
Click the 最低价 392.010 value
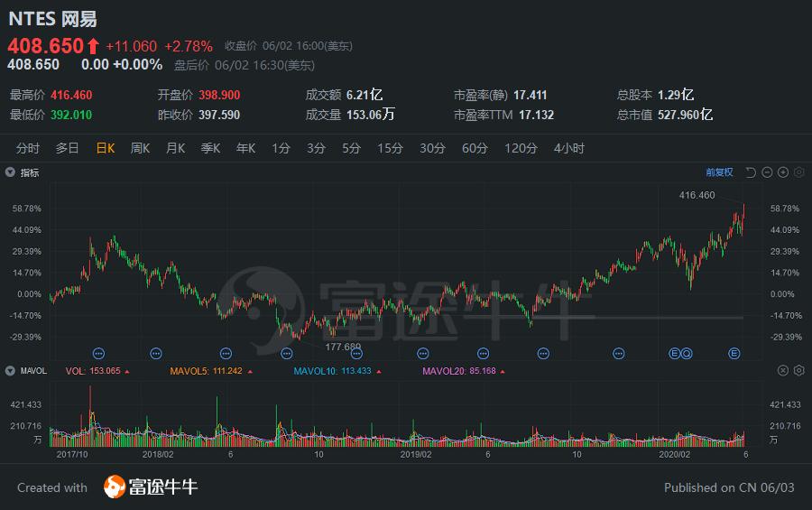click(71, 115)
